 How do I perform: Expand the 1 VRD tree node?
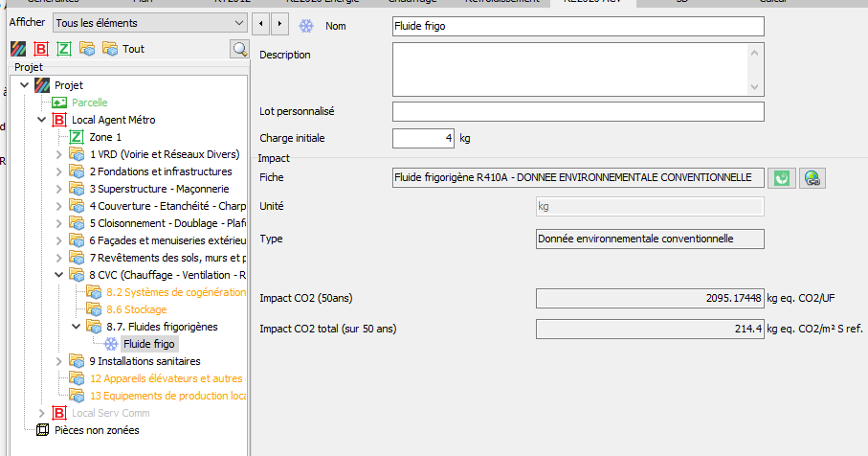pos(58,154)
